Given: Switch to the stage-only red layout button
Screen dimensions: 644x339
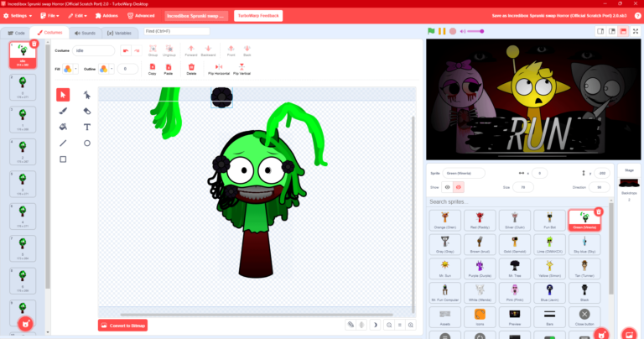Looking at the screenshot, I should point(623,31).
